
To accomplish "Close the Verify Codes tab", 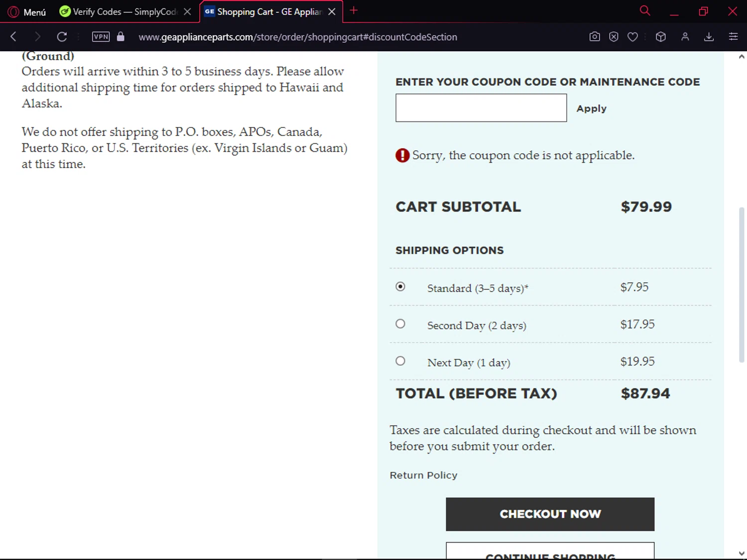I will (x=187, y=11).
